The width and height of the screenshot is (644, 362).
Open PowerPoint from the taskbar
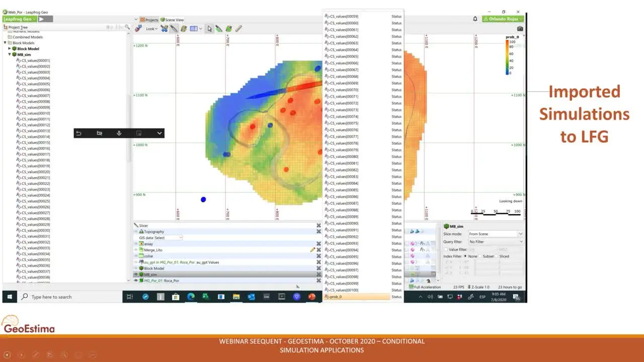pos(312,297)
